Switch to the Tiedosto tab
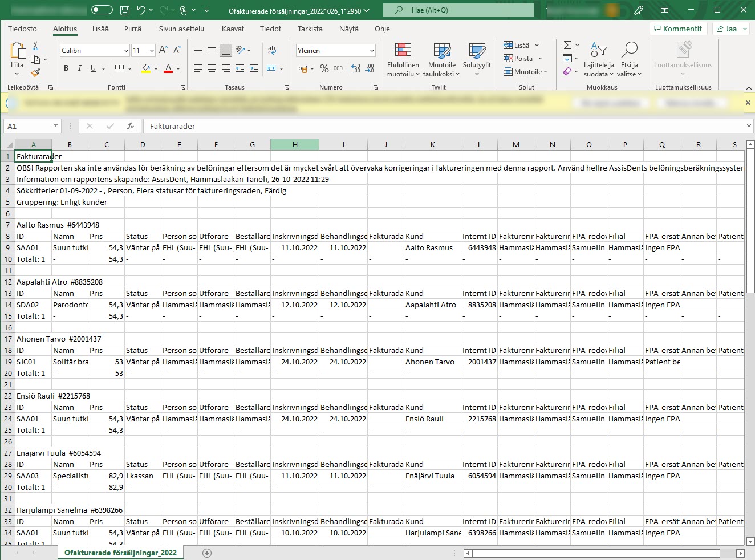This screenshot has width=755, height=560. pos(22,29)
